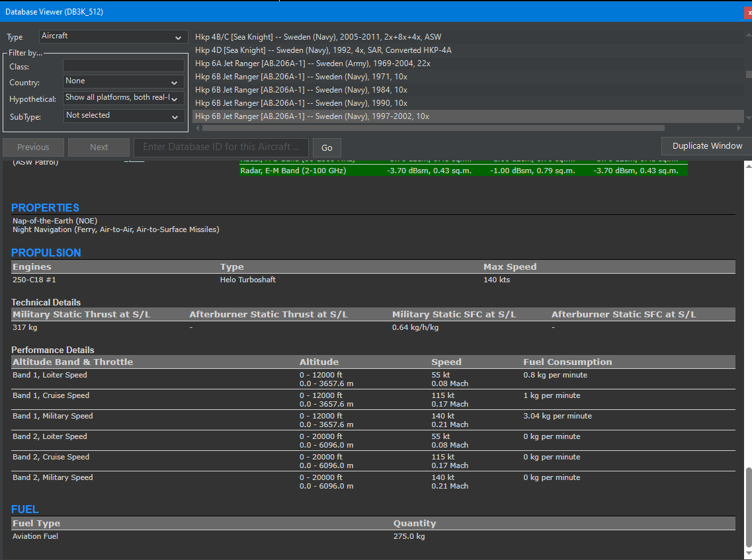Viewport: 752px width, 560px height.
Task: Click the Next button
Action: pyautogui.click(x=99, y=147)
